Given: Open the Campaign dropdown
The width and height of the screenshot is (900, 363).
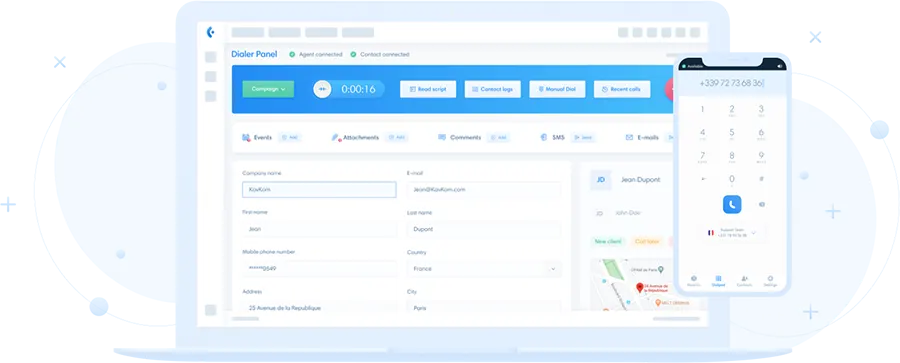Looking at the screenshot, I should [268, 89].
